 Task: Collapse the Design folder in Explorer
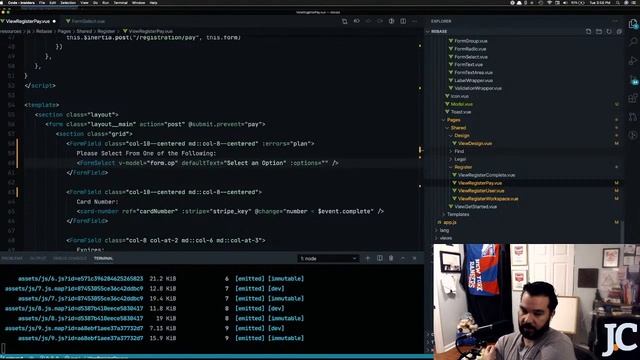462,136
